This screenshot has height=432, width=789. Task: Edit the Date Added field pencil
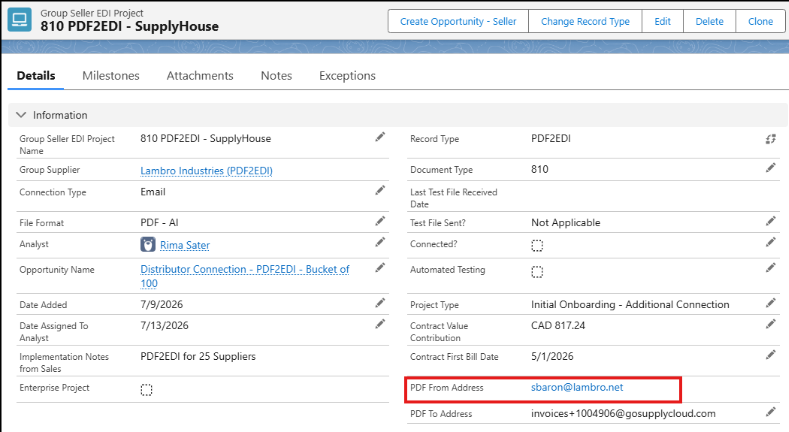(x=380, y=303)
